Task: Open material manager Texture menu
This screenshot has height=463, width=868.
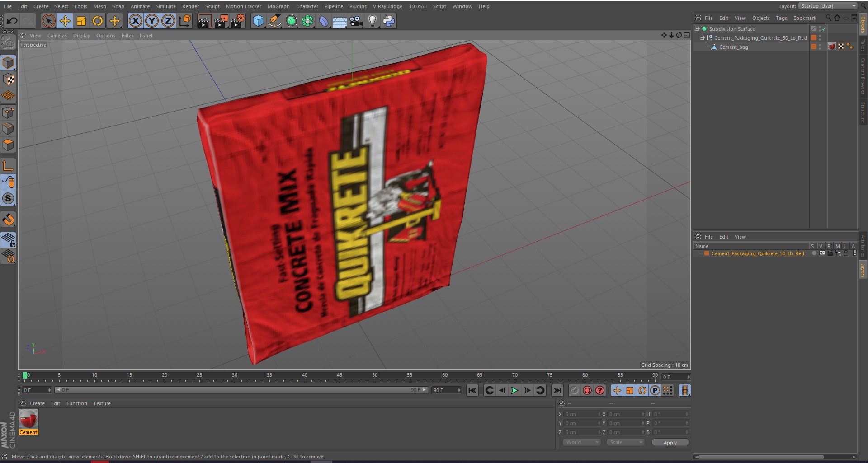Action: coord(102,403)
